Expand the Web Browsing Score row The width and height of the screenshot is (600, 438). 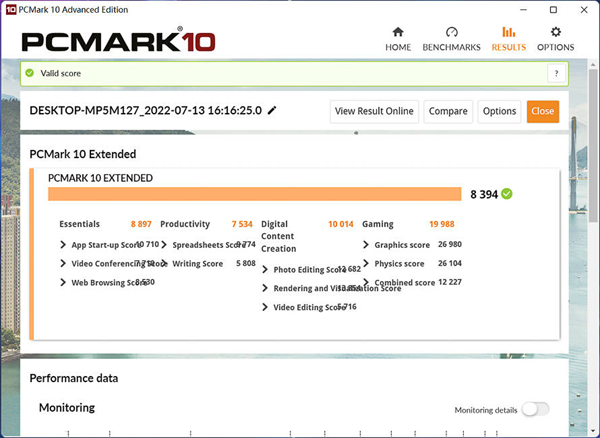click(64, 282)
